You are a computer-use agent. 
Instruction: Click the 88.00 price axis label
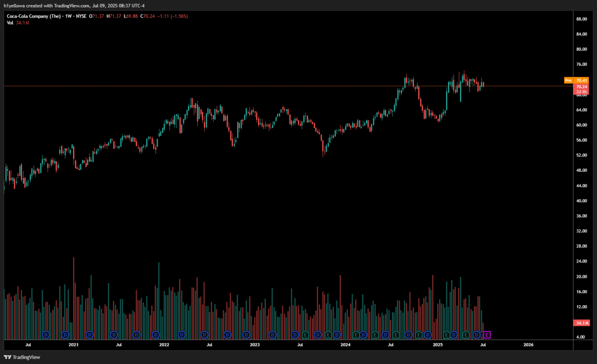pos(581,19)
